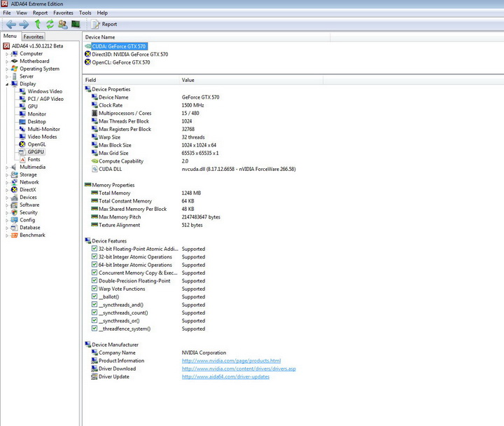Toggle the __syncthreads_and() checkbox
504x426 pixels.
coord(94,304)
